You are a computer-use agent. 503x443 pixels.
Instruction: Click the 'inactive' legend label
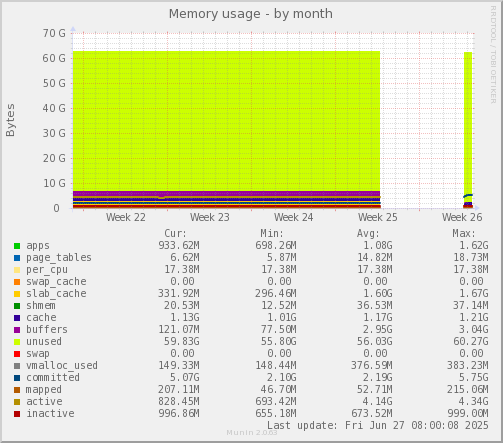click(x=50, y=414)
